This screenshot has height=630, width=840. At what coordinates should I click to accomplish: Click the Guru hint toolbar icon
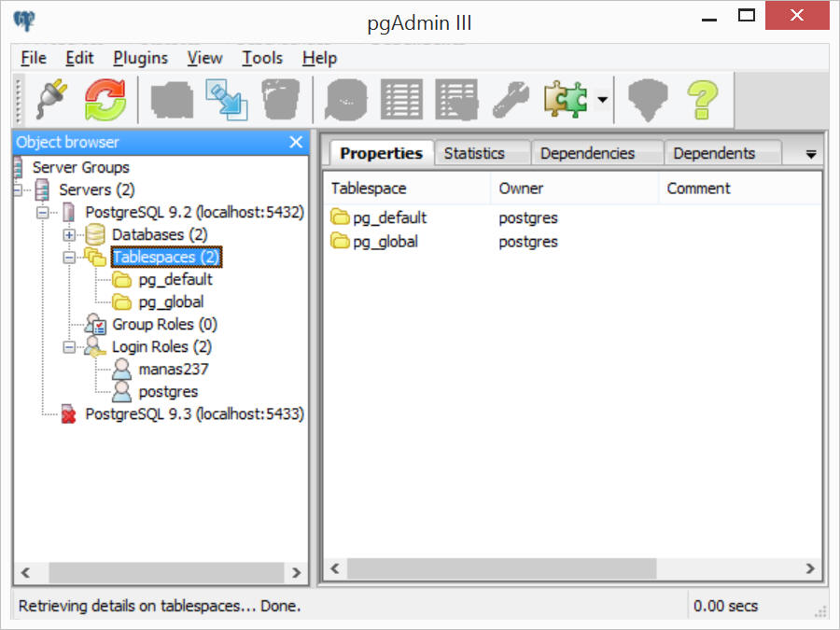coord(648,100)
